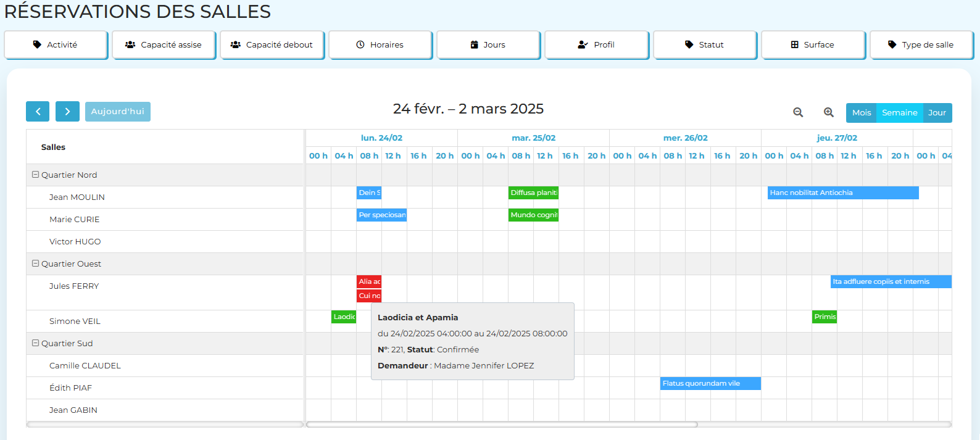Open the Profil filter

596,45
